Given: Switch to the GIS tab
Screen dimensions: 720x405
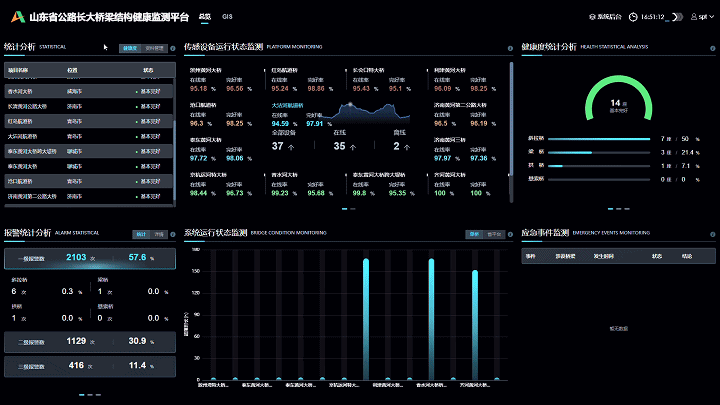Looking at the screenshot, I should [228, 17].
